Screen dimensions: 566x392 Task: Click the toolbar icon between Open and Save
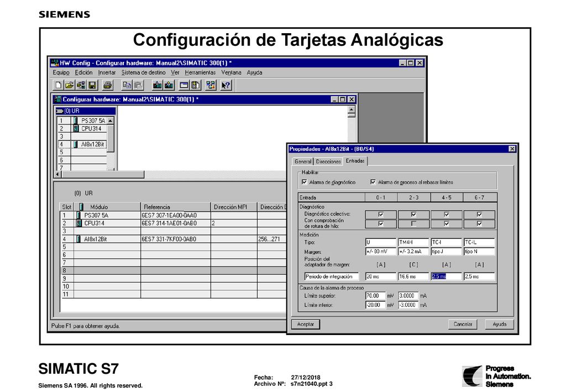pyautogui.click(x=81, y=85)
